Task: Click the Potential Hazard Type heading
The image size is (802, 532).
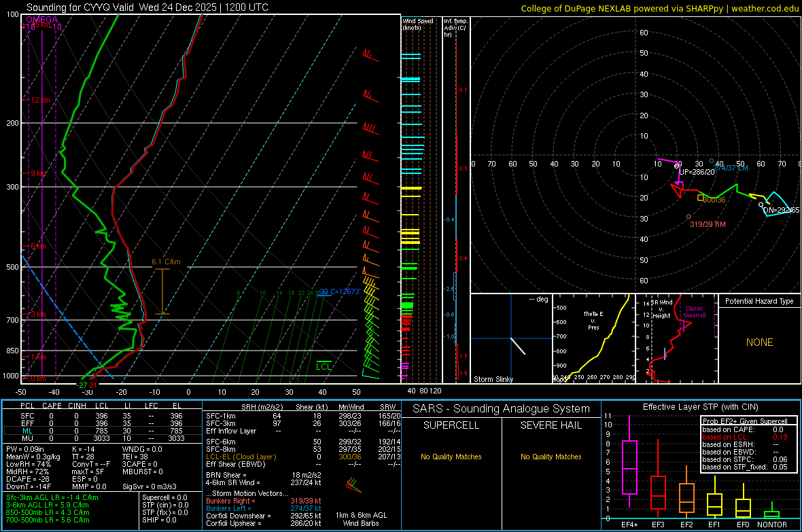Action: coord(759,301)
